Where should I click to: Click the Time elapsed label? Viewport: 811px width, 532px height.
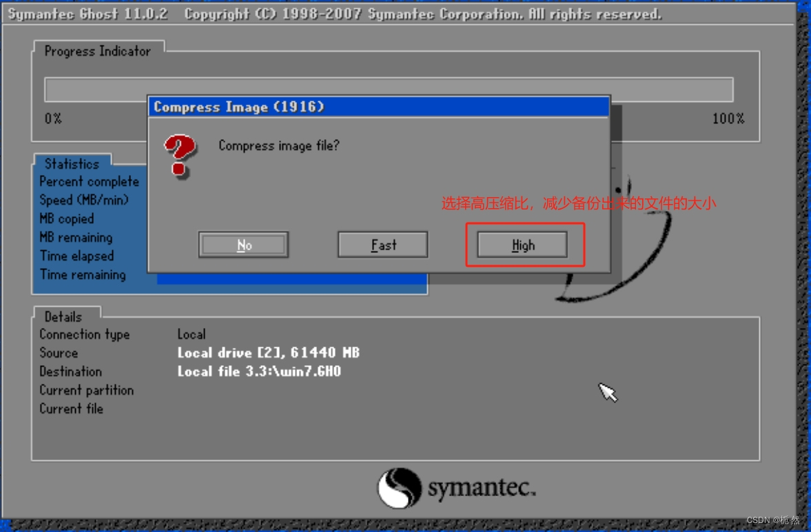pos(76,256)
